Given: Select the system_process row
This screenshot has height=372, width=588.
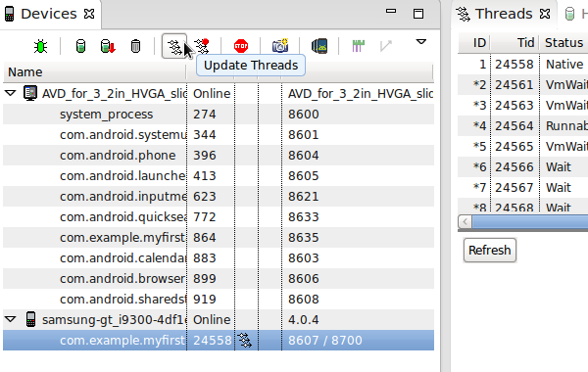Looking at the screenshot, I should (219, 114).
